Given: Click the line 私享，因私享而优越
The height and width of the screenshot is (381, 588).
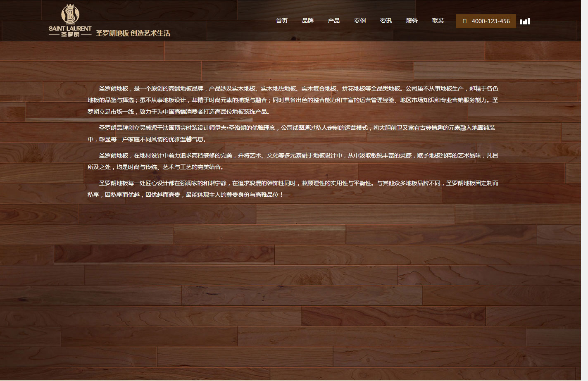Looking at the screenshot, I should click(186, 195).
